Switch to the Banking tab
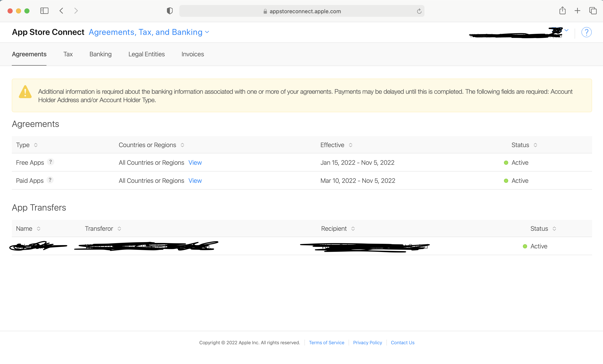 coord(100,54)
